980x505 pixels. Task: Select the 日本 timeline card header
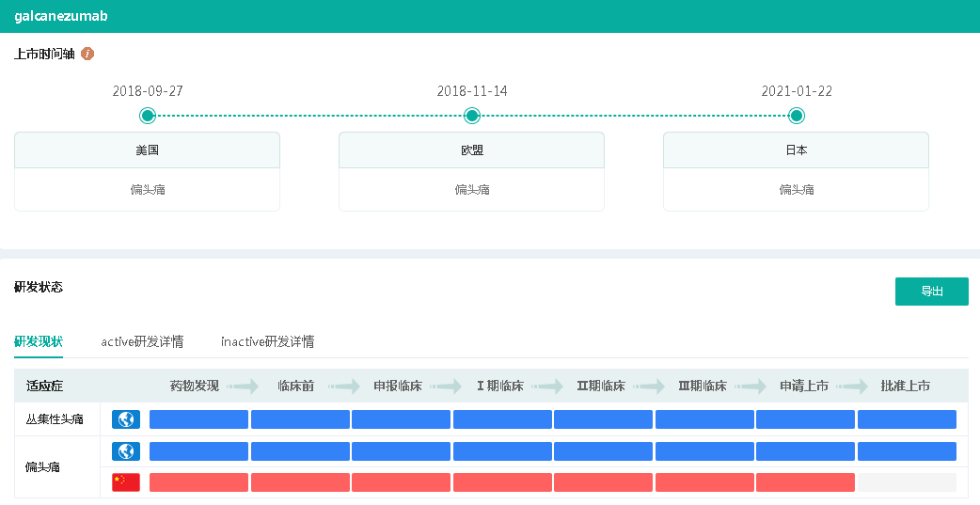pyautogui.click(x=797, y=150)
